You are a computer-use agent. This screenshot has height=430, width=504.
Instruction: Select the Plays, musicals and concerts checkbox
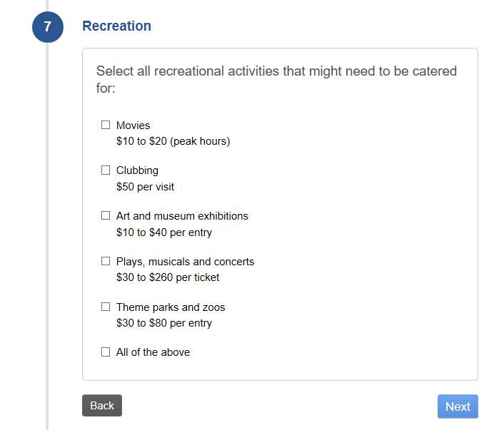tap(106, 261)
